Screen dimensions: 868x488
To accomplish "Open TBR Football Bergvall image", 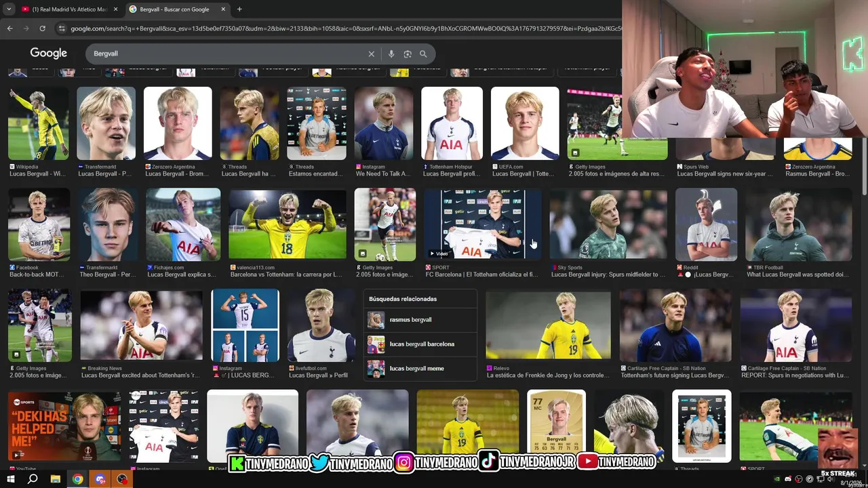I will pos(798,224).
